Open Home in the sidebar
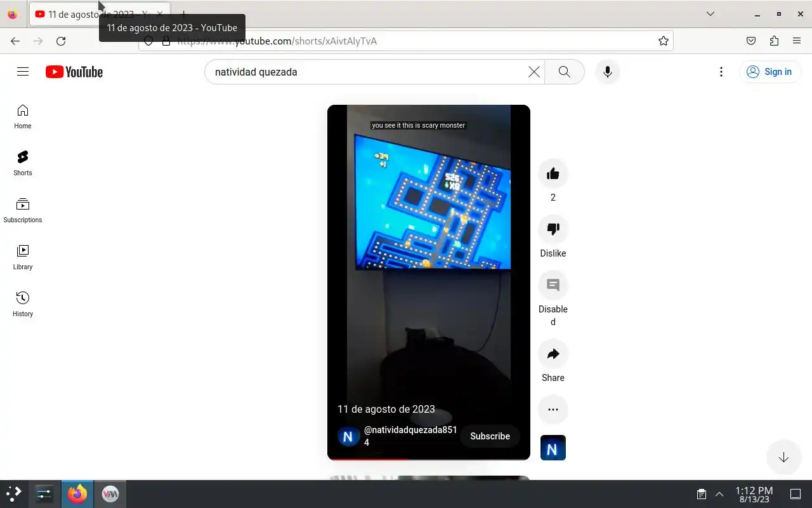This screenshot has width=812, height=508. pyautogui.click(x=23, y=117)
